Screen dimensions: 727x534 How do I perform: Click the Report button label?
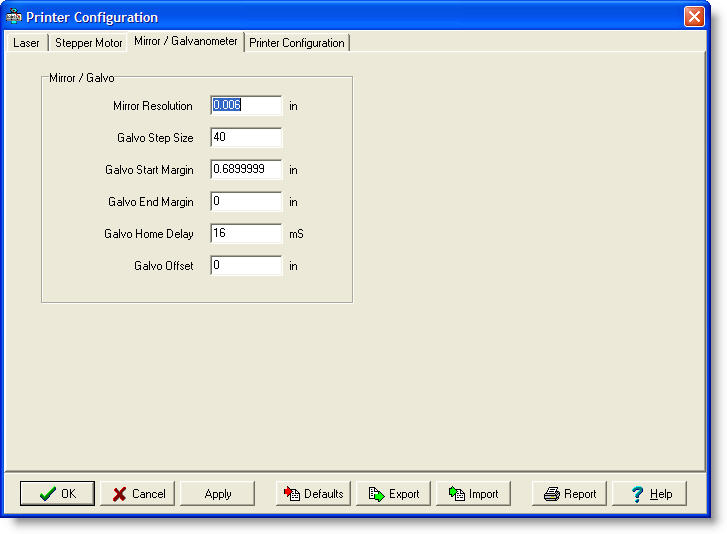[580, 494]
